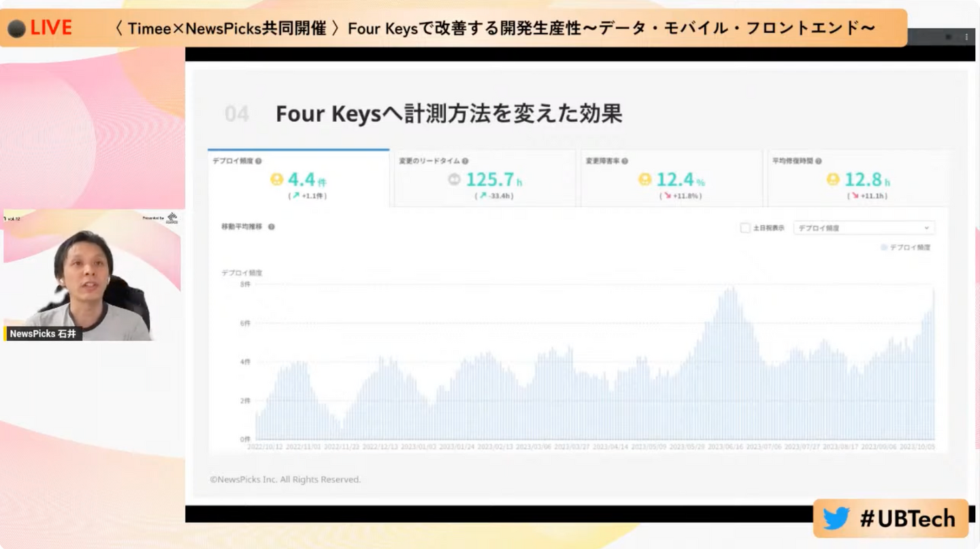
Task: Click red down arrow next to +11.8%
Action: (668, 195)
